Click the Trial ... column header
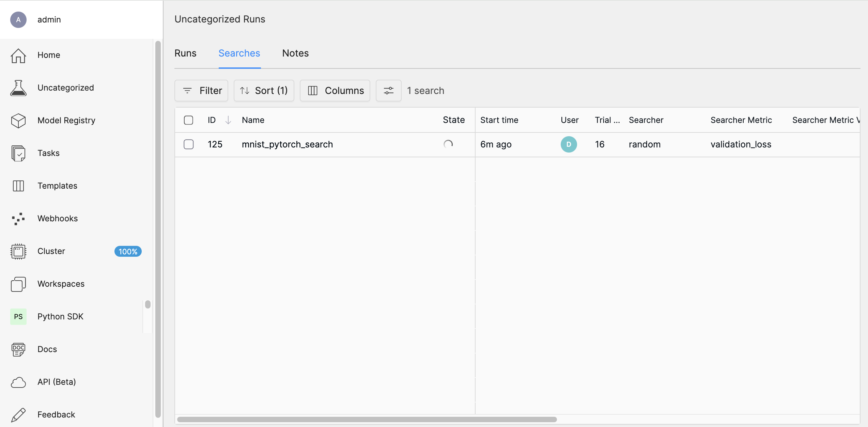Image resolution: width=868 pixels, height=427 pixels. (607, 120)
